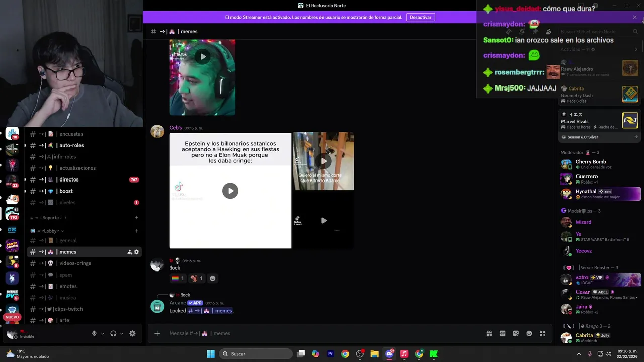The height and width of the screenshot is (362, 644).
Task: Play the Alfredo Adame video thumbnail
Action: click(x=324, y=161)
